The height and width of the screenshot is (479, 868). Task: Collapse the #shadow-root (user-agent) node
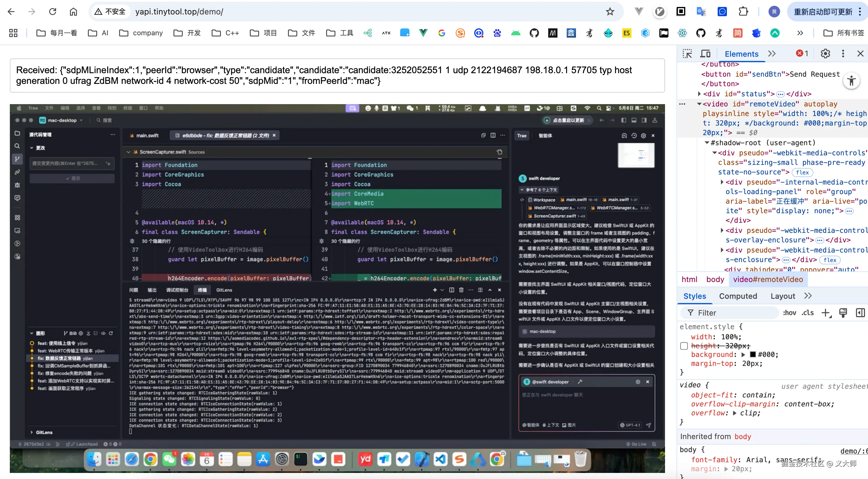[x=707, y=143]
